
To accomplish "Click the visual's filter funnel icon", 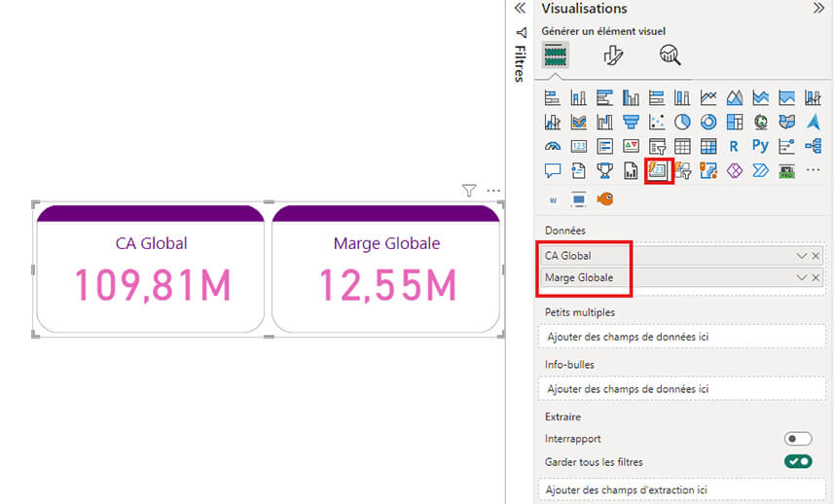I will tap(469, 191).
